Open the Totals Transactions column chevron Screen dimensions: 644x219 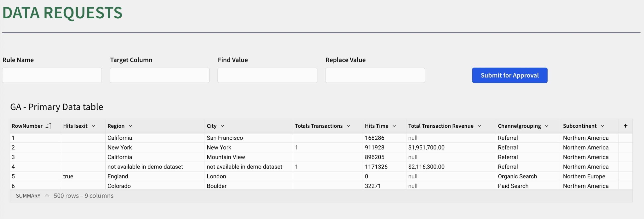348,126
